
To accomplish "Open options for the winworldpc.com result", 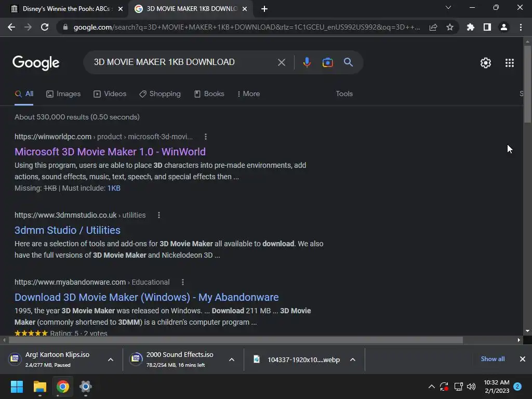I will point(206,137).
